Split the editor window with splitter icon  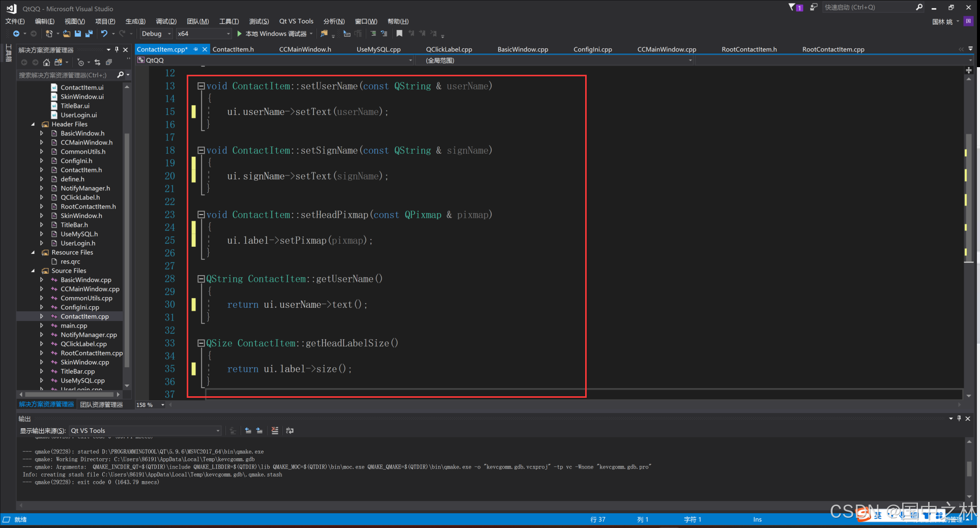point(969,70)
